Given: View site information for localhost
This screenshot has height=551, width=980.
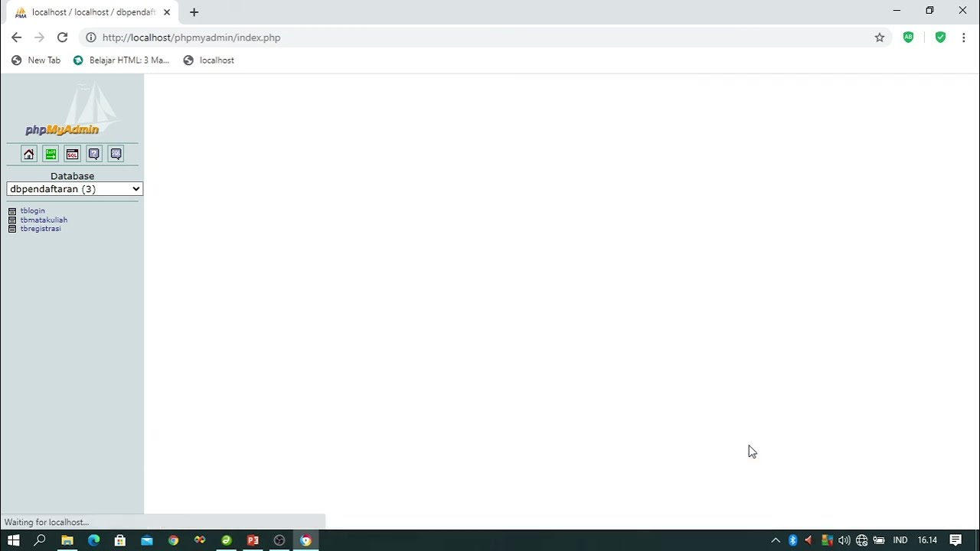Looking at the screenshot, I should pyautogui.click(x=91, y=37).
